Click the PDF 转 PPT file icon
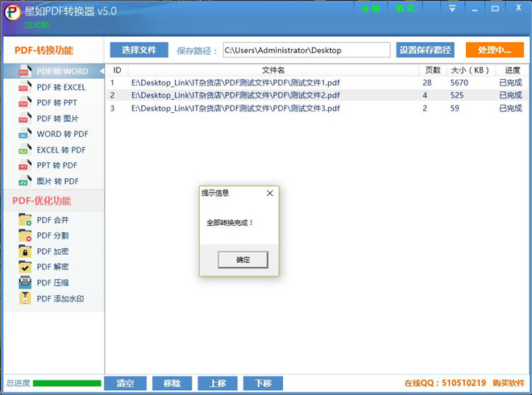Screen dimensions: 532x395 click(25, 102)
